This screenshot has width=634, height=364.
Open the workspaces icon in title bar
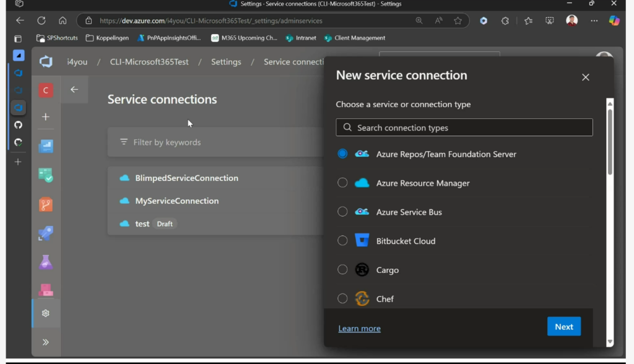(x=19, y=4)
